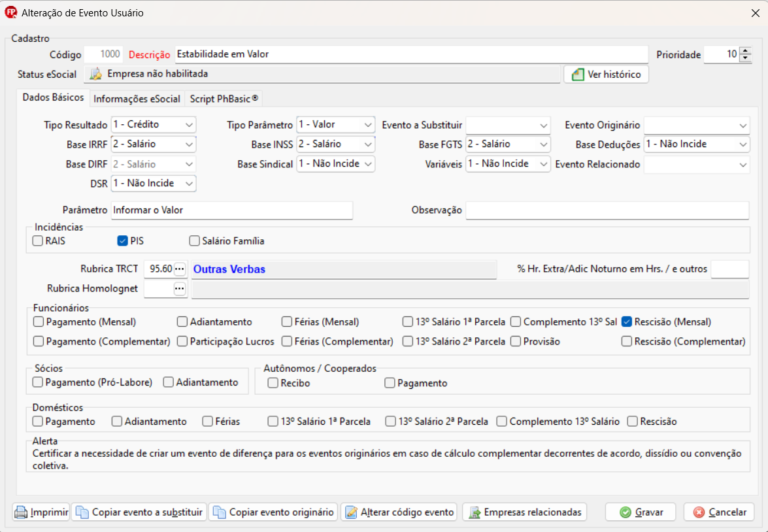Viewport: 768px width, 532px height.
Task: Check the Domésticos Rescisão checkbox
Action: [632, 422]
